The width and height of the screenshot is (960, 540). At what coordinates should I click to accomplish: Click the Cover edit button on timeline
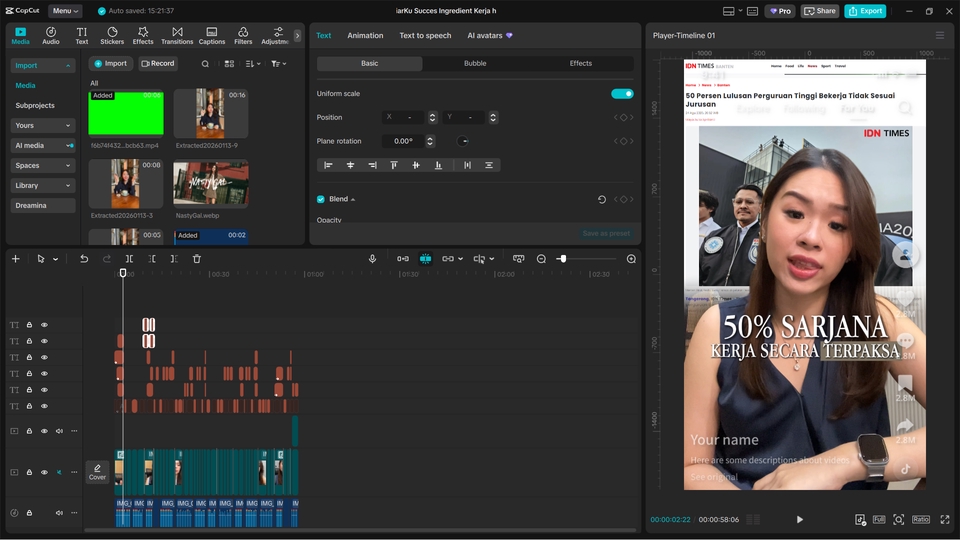pos(97,472)
